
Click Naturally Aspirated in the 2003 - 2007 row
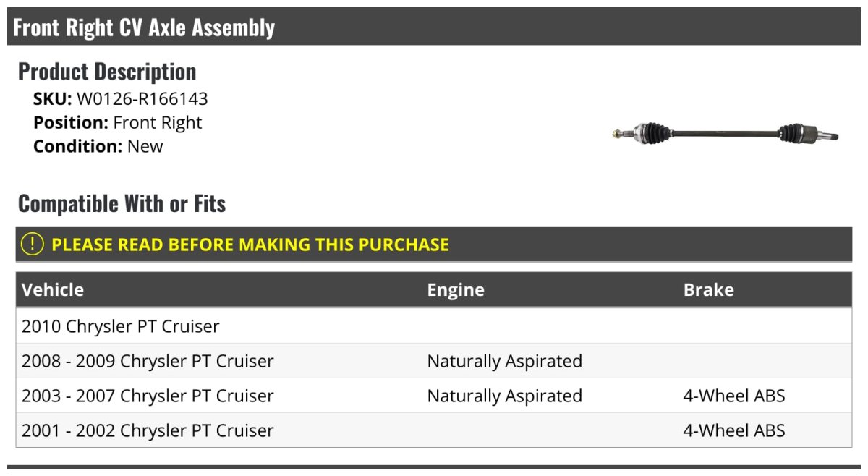pyautogui.click(x=504, y=396)
